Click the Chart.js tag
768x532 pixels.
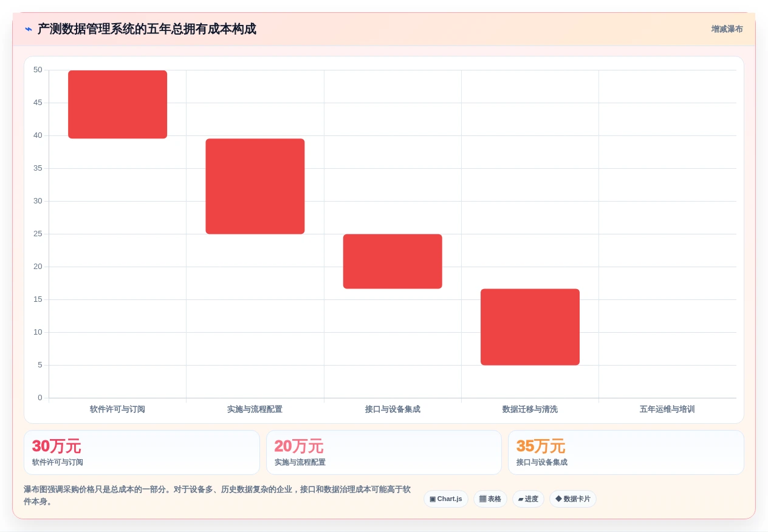click(x=446, y=499)
